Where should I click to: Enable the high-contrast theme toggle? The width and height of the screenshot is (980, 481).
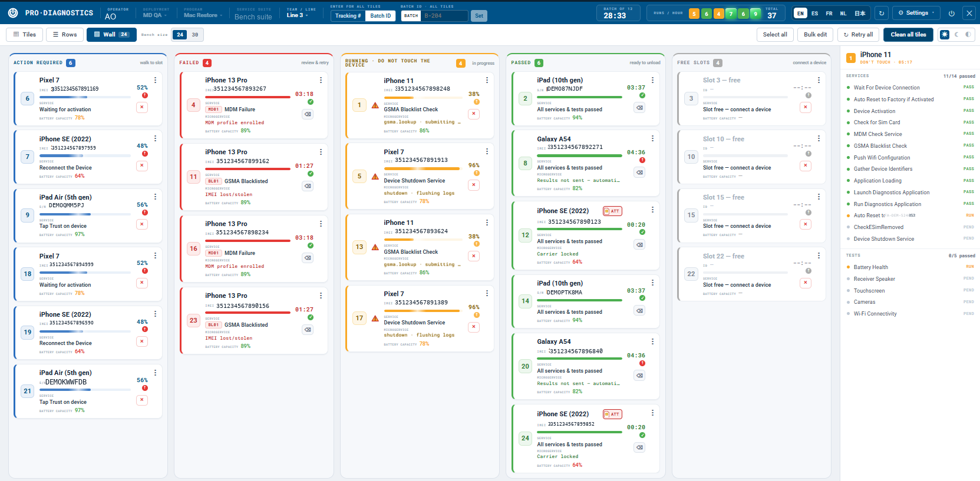tap(968, 35)
